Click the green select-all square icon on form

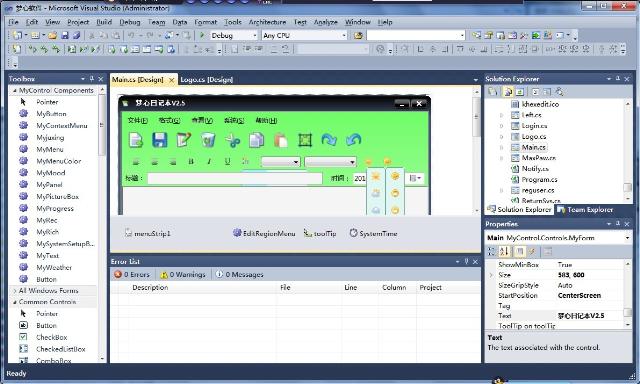click(x=305, y=140)
